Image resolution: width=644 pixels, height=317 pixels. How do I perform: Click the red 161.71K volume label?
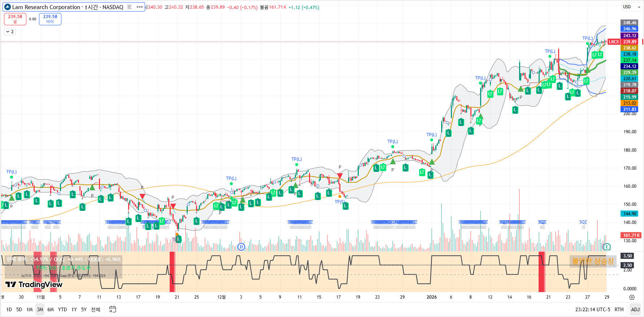pyautogui.click(x=631, y=235)
